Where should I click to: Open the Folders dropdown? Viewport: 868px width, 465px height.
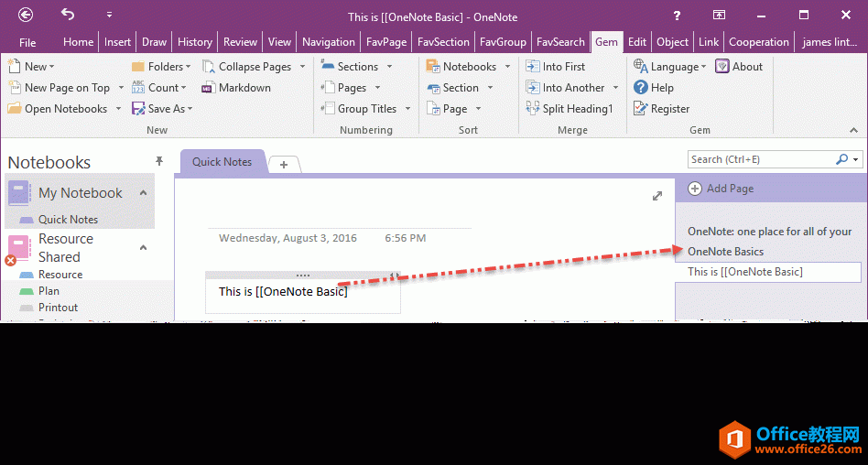(x=161, y=67)
